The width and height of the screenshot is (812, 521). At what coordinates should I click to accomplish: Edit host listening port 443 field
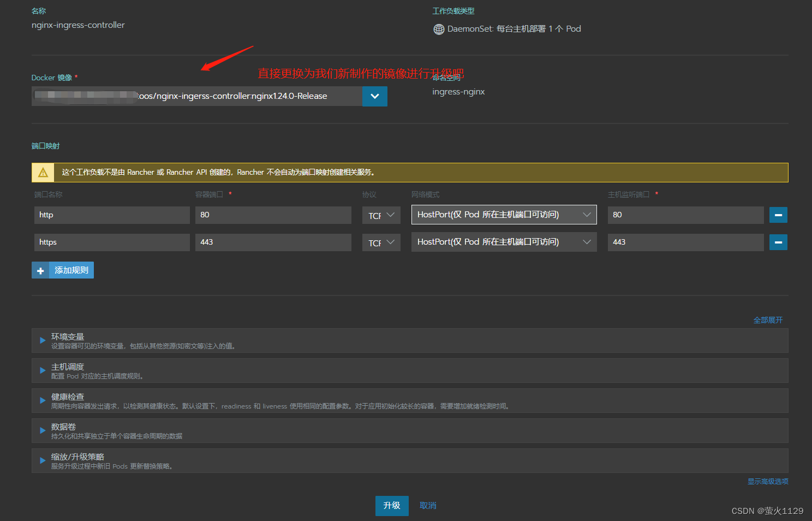pos(686,242)
